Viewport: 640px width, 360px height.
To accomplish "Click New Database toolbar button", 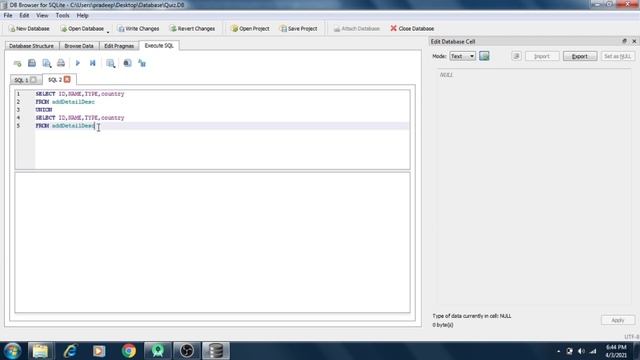I will tap(29, 29).
